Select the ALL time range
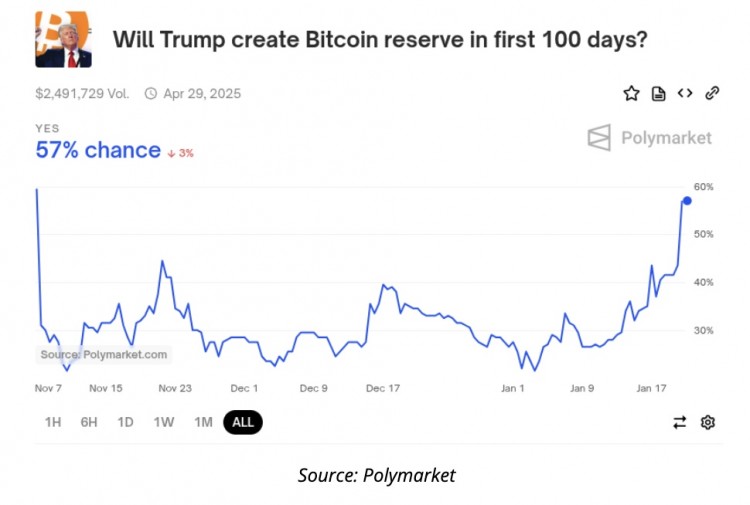Image resolution: width=750 pixels, height=505 pixels. coord(243,422)
